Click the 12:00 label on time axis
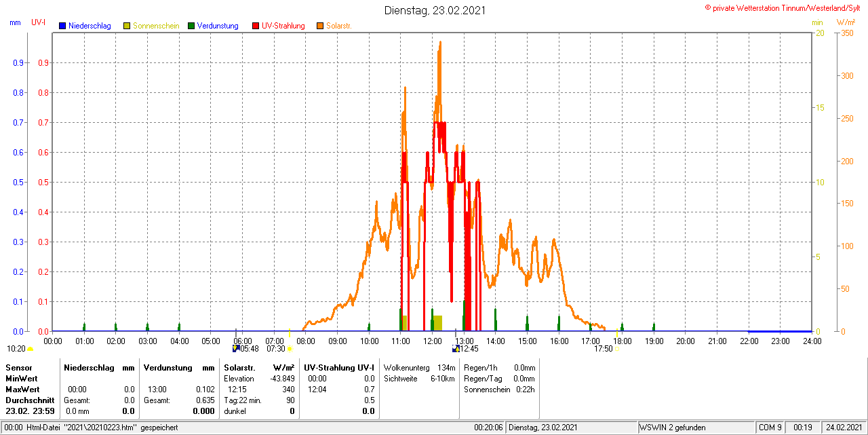 (x=432, y=341)
